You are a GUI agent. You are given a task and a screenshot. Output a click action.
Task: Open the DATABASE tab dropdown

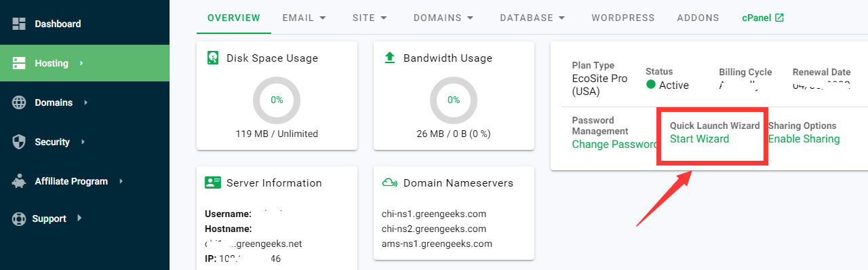pos(533,18)
